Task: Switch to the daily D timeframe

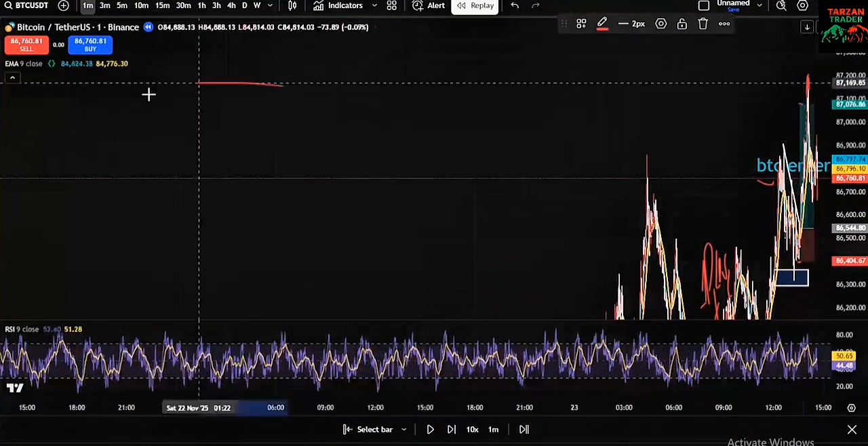Action: point(244,5)
